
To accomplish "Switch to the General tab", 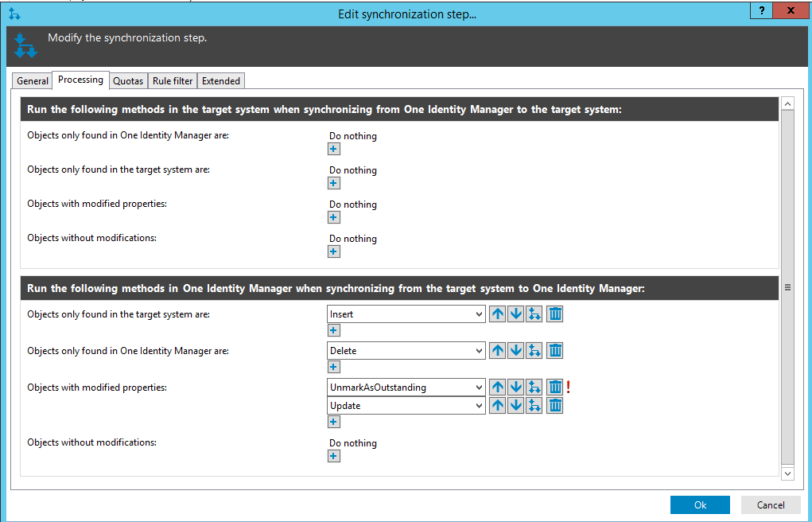I will 32,81.
